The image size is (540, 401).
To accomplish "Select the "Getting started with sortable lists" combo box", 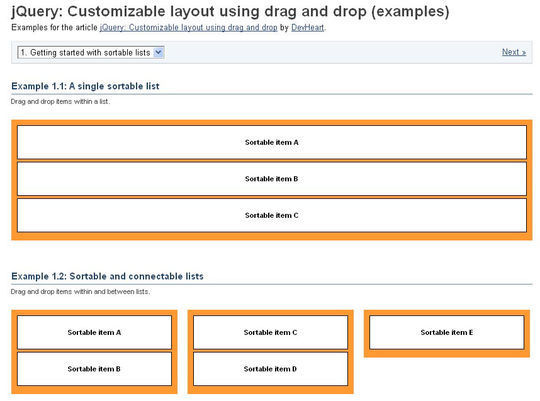I will [x=91, y=52].
